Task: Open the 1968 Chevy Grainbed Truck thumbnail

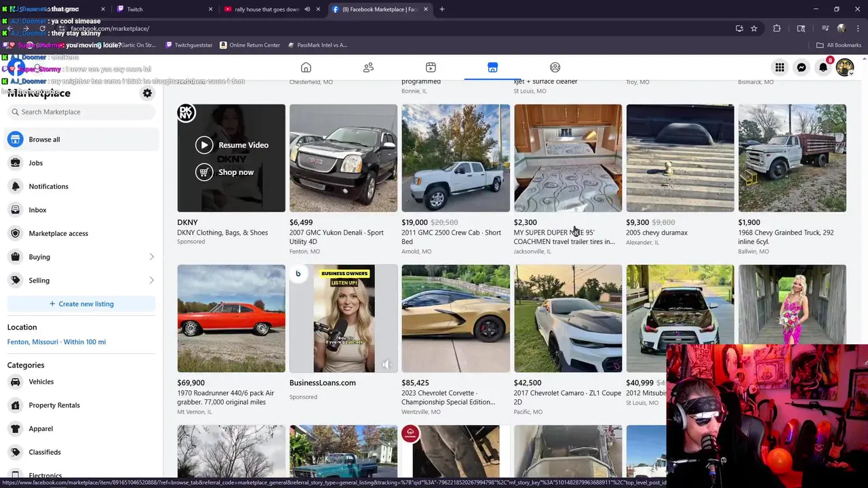Action: pyautogui.click(x=792, y=158)
